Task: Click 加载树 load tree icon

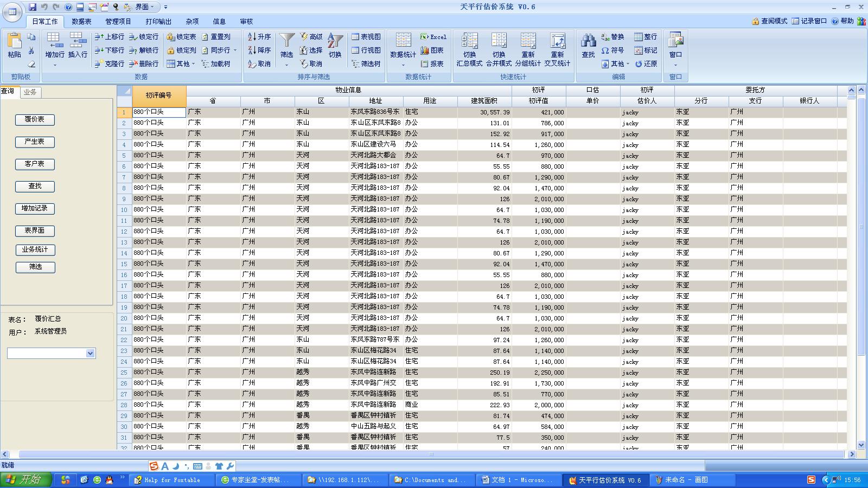Action: click(216, 64)
